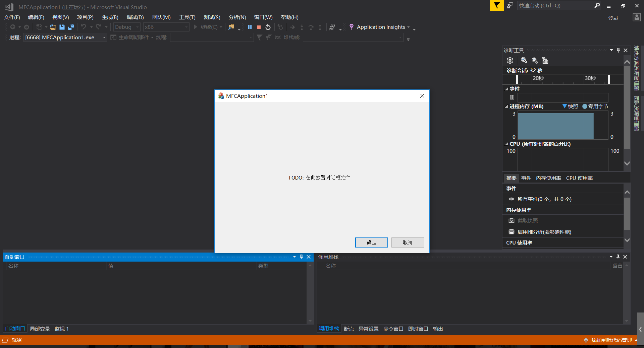
Task: Open the feedback icon near quick launch
Action: pos(510,5)
